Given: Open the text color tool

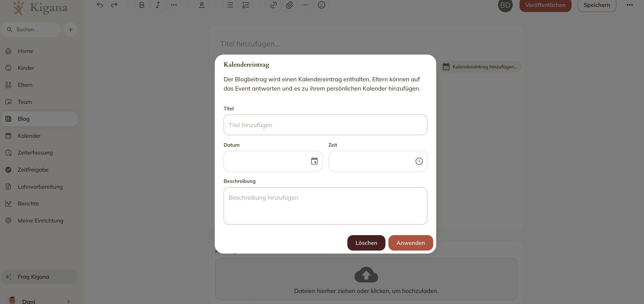Looking at the screenshot, I should click(202, 5).
